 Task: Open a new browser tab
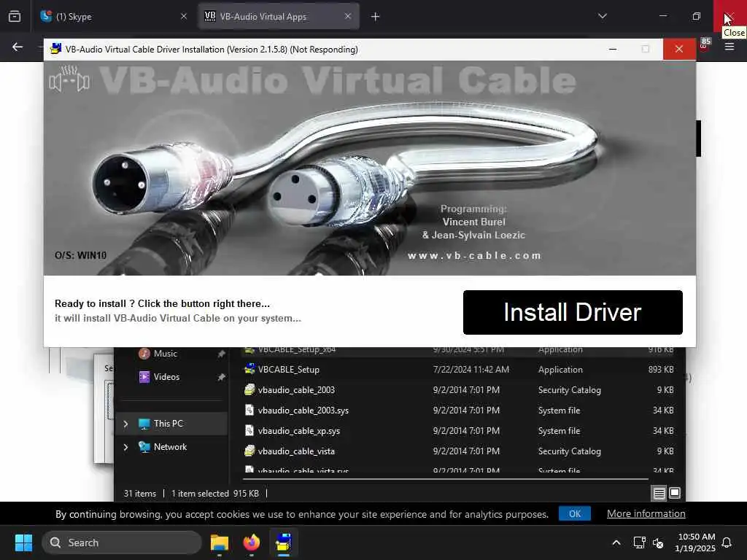376,17
